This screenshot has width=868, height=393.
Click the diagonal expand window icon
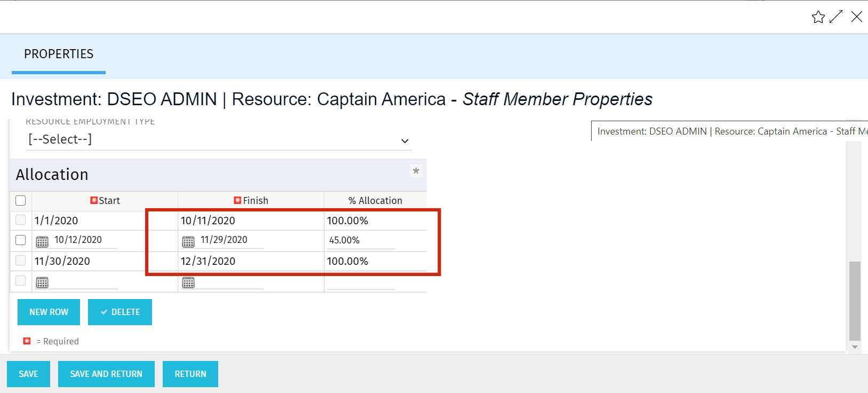tap(836, 17)
